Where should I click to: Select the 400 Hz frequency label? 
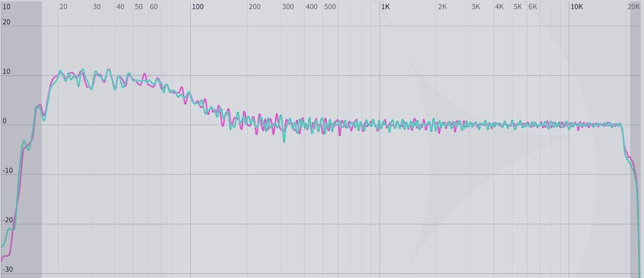coord(312,7)
